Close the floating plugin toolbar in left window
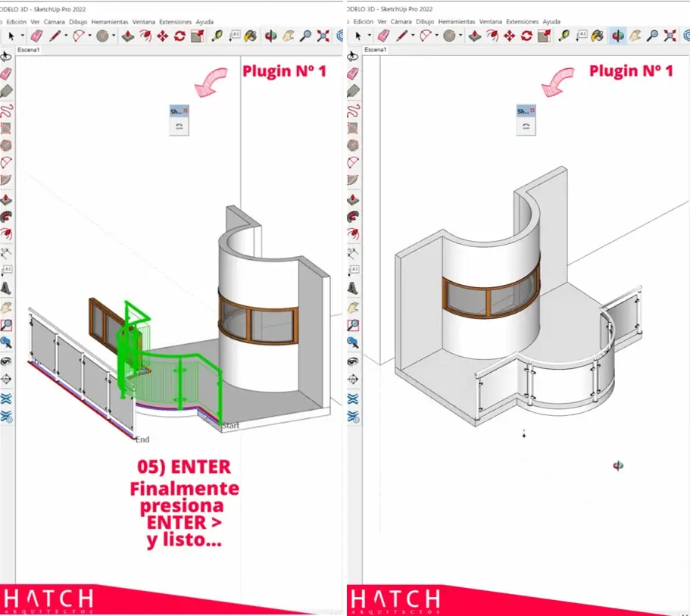This screenshot has height=616, width=690. tap(186, 111)
